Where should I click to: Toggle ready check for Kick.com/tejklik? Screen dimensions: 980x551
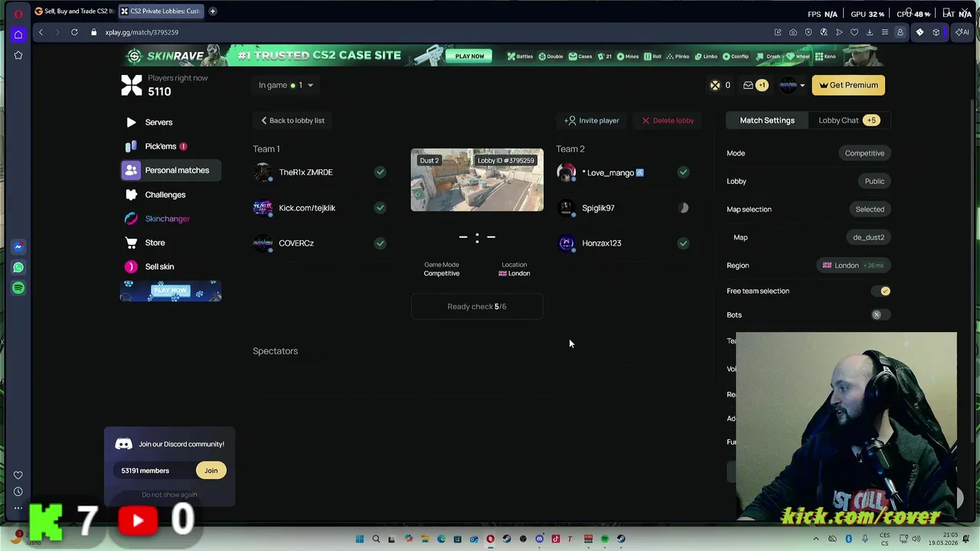(380, 207)
